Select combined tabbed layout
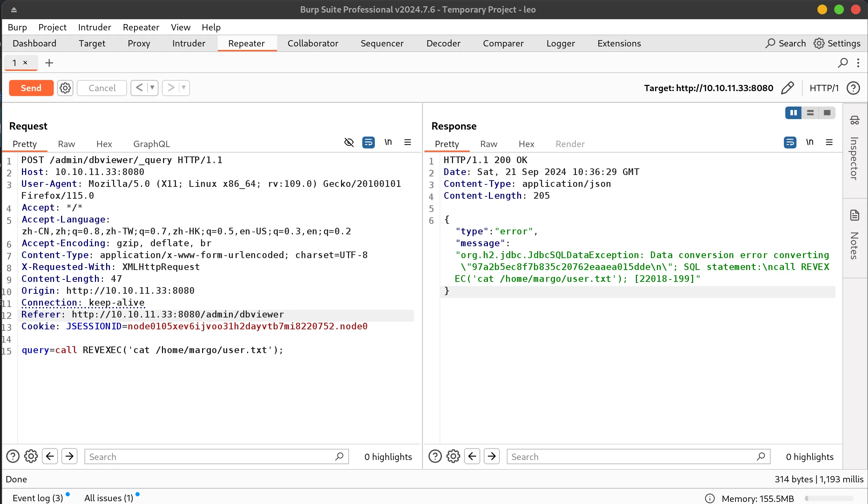 827,112
